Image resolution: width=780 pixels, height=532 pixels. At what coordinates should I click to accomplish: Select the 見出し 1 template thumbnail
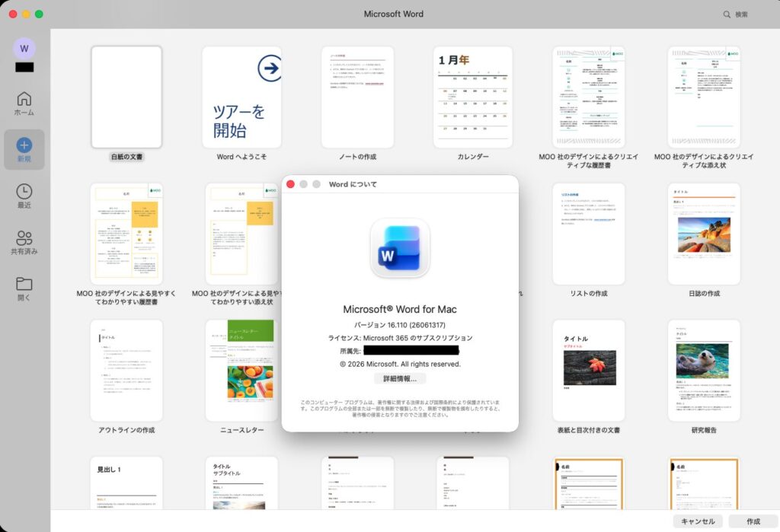coord(126,483)
